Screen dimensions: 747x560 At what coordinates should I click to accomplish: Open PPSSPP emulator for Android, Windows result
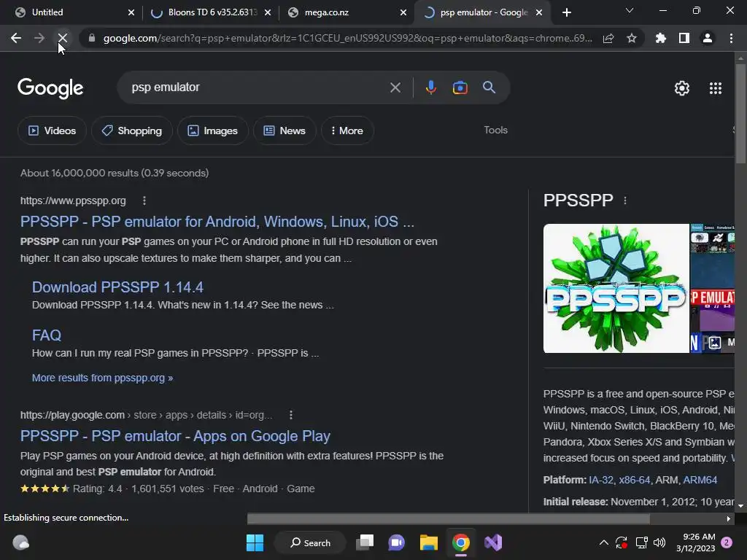pos(217,222)
